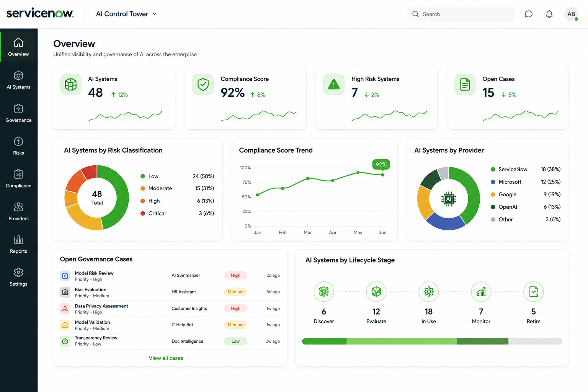Select the Discover lifecycle stage icon
This screenshot has height=392, width=588.
pyautogui.click(x=324, y=292)
